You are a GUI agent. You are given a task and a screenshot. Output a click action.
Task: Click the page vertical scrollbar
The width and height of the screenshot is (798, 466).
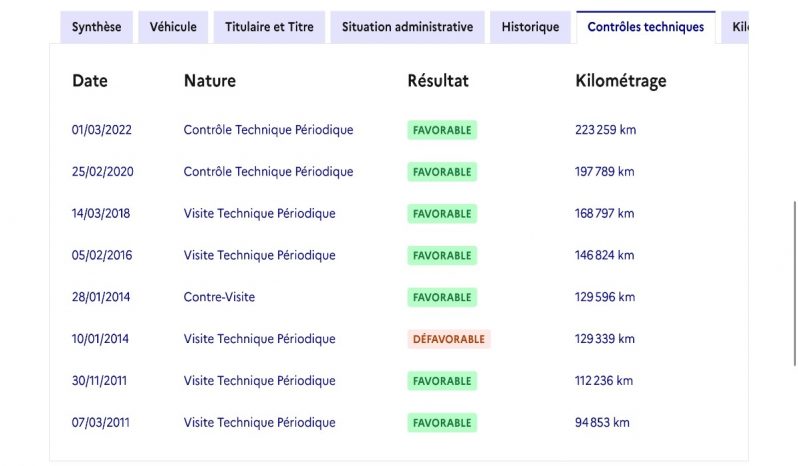[x=794, y=283]
